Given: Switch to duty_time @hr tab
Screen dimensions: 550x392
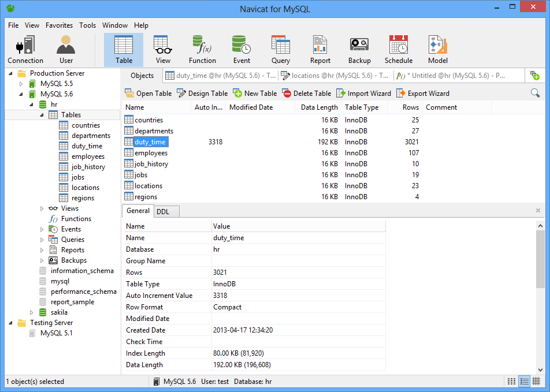Looking at the screenshot, I should click(220, 76).
